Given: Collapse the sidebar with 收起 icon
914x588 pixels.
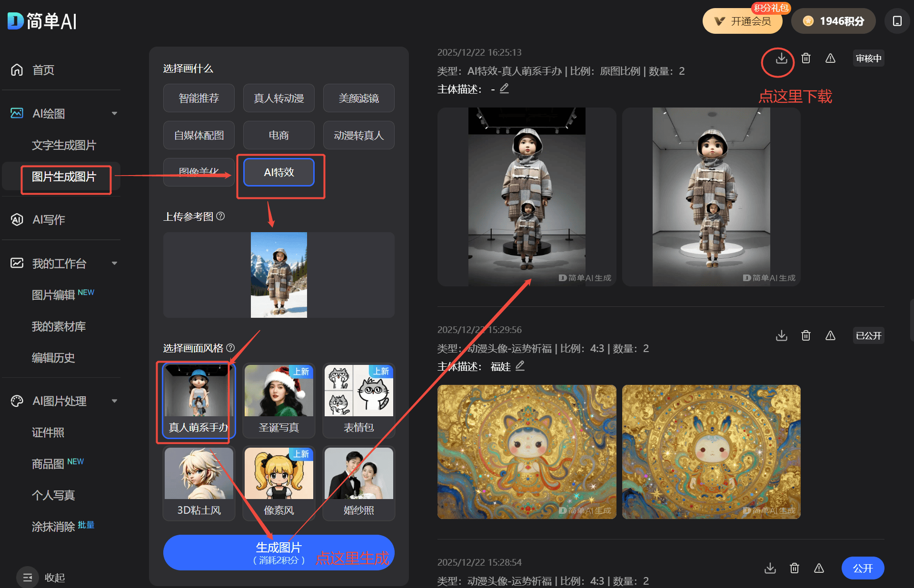Looking at the screenshot, I should click(28, 577).
